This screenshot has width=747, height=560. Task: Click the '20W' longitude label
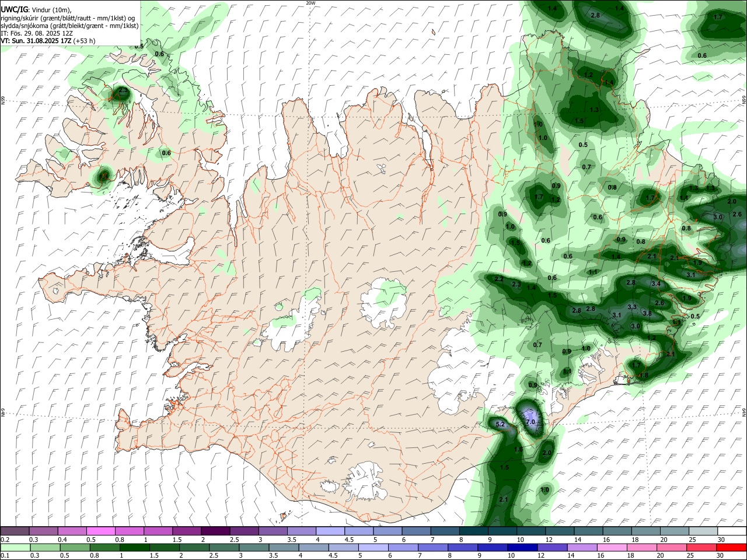[311, 3]
